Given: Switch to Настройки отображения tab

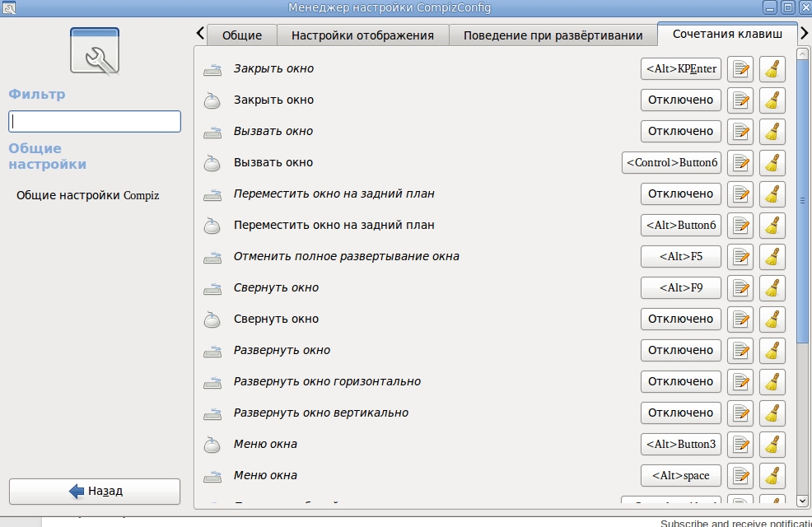Looking at the screenshot, I should pos(362,35).
